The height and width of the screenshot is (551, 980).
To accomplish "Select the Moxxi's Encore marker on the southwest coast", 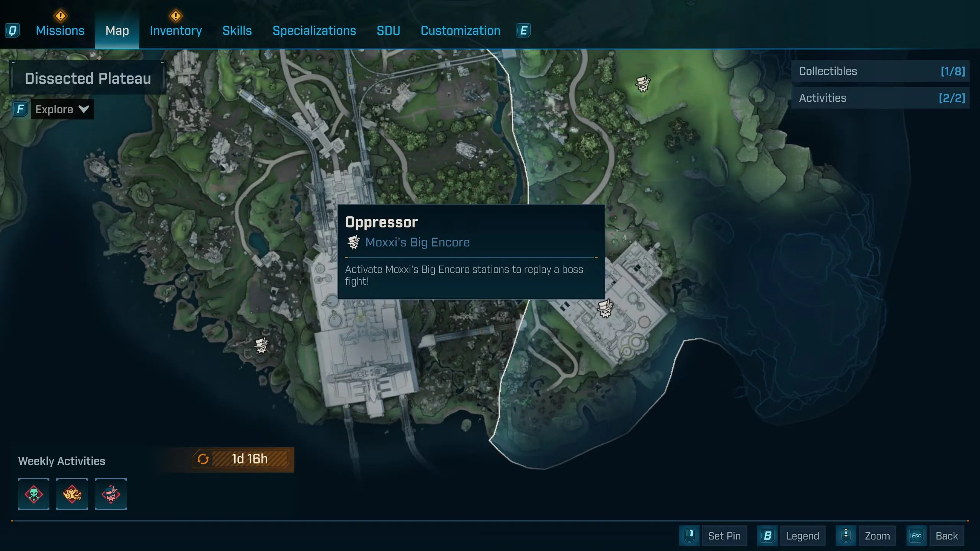I will 261,346.
